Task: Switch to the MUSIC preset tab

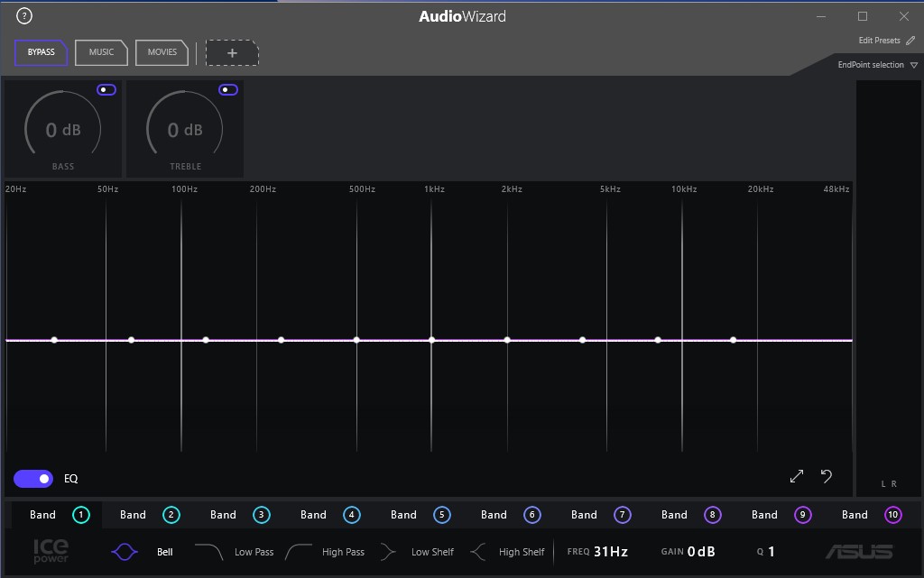Action: click(101, 52)
